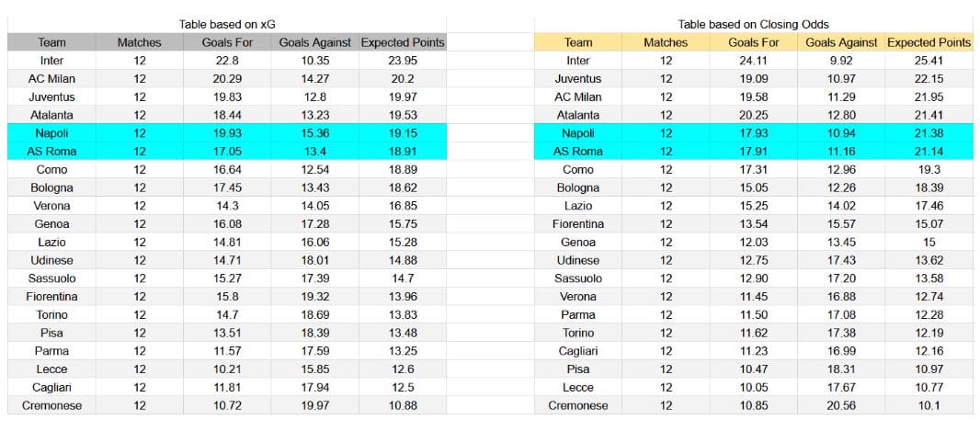Click the highlighted AS Roma cell in odds table
The width and height of the screenshot is (980, 431).
click(x=578, y=151)
